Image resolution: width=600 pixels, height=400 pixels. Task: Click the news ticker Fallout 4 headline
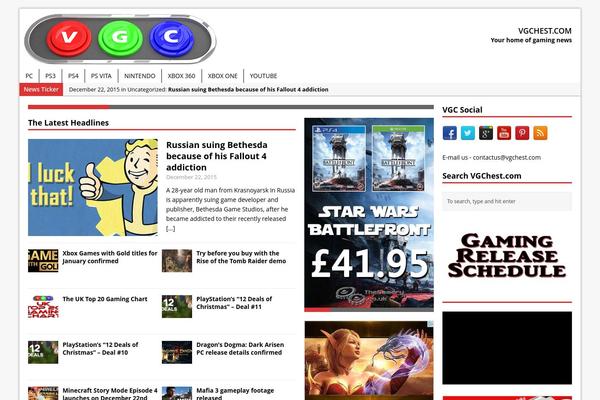(248, 90)
